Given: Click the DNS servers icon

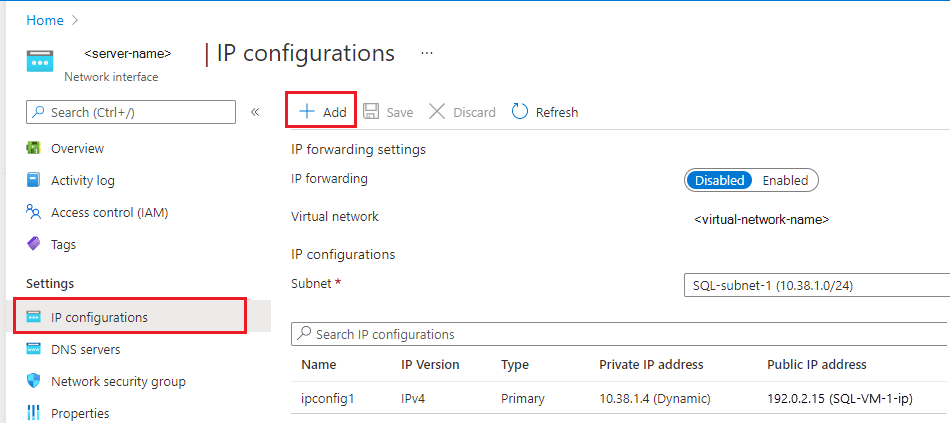Looking at the screenshot, I should [34, 349].
